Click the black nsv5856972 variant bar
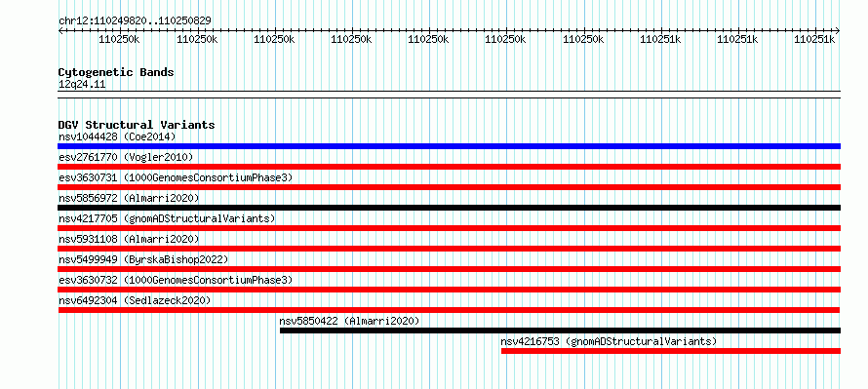Screen dimensions: 868x389 tap(449, 208)
